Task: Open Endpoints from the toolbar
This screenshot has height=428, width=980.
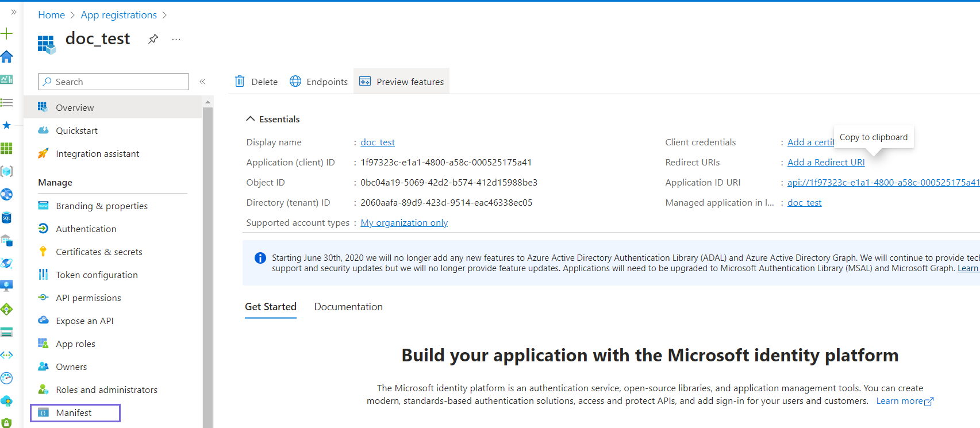Action: point(318,82)
